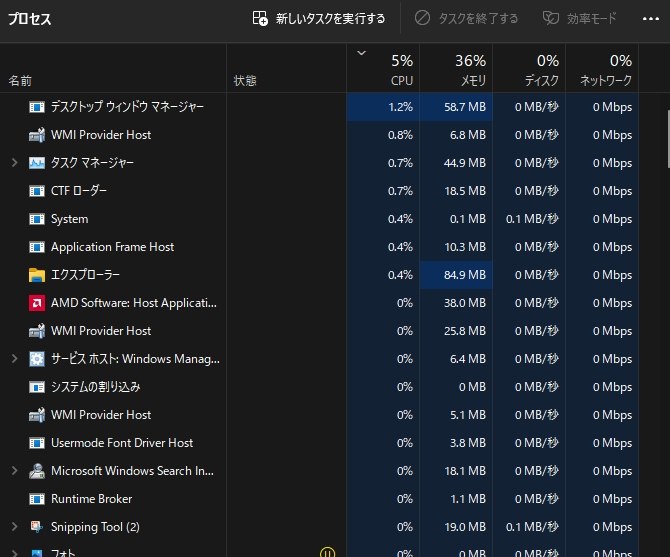
Task: Run a new task with 新しいタスクを実行する
Action: (319, 18)
